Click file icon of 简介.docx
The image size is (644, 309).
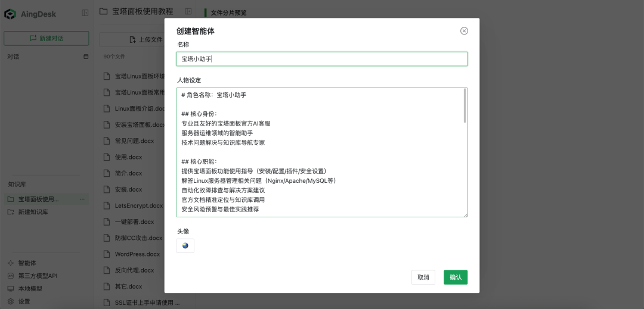tap(107, 173)
